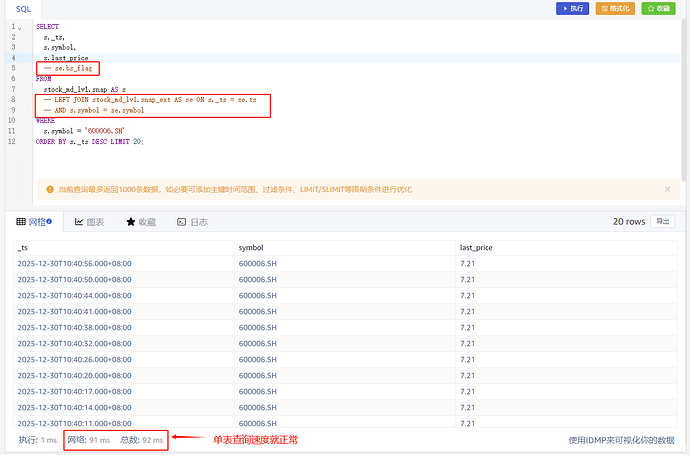
Task: Click editor line 12 with ORDER BY
Action: (x=90, y=142)
